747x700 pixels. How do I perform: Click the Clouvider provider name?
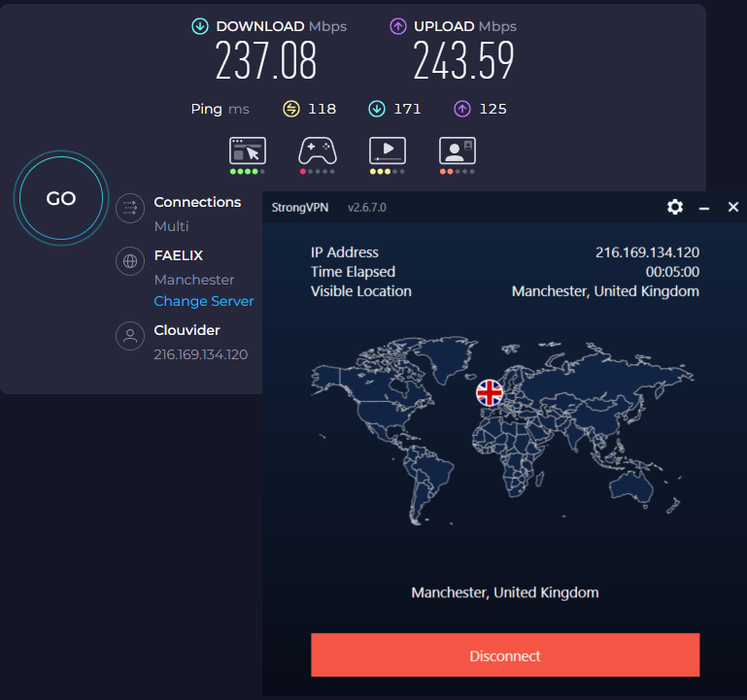point(187,330)
